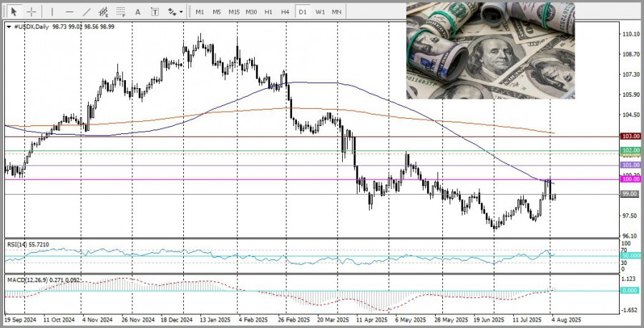This screenshot has height=328, width=644.
Task: Click the 20 Mar 2025 date label
Action: pos(333,319)
